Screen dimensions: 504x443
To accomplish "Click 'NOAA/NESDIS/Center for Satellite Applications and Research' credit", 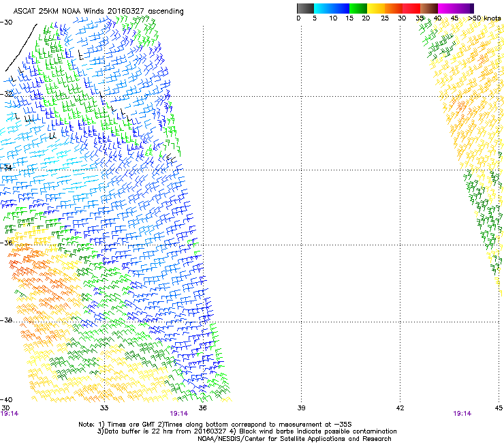I will pos(294,439).
